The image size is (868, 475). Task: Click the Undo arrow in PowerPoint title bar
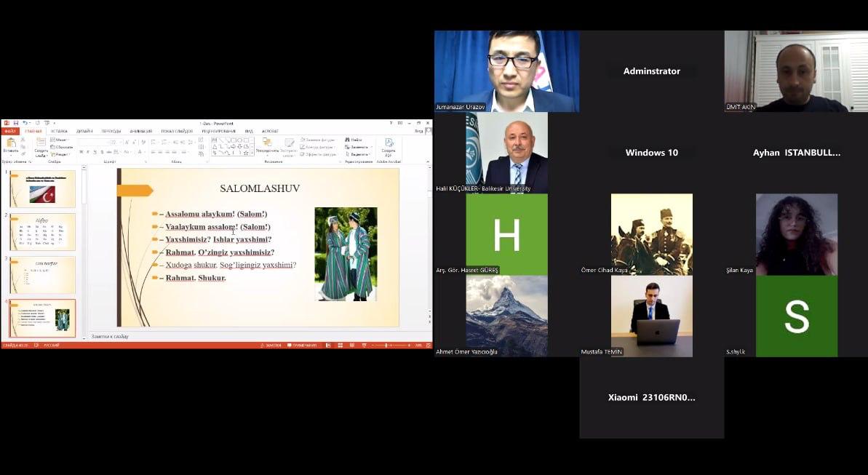[25, 123]
